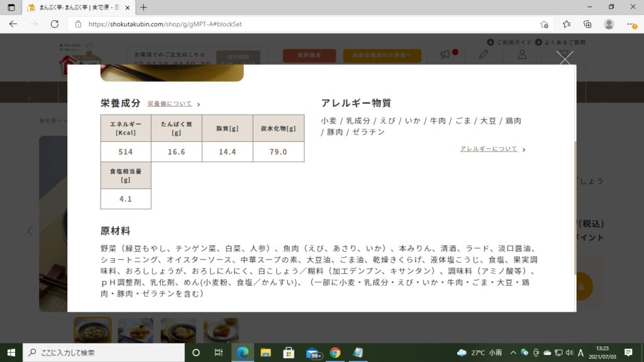Close the まんぷく亭 tab
The width and height of the screenshot is (644, 362).
(x=127, y=8)
